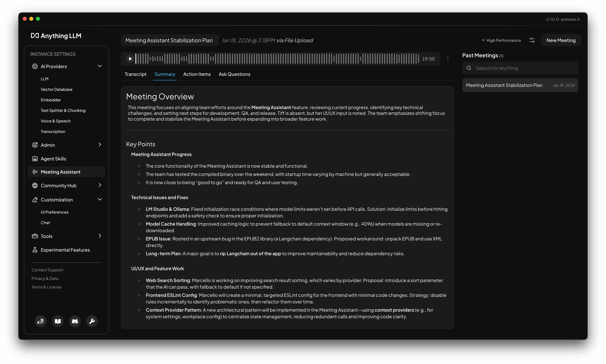The image size is (606, 364).
Task: Play the meeting audio recording
Action: click(130, 59)
